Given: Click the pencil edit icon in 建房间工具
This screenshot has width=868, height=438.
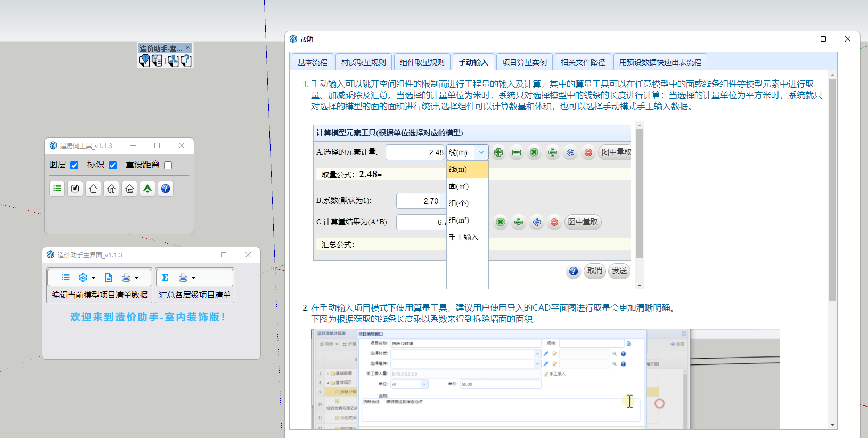Looking at the screenshot, I should pos(75,189).
